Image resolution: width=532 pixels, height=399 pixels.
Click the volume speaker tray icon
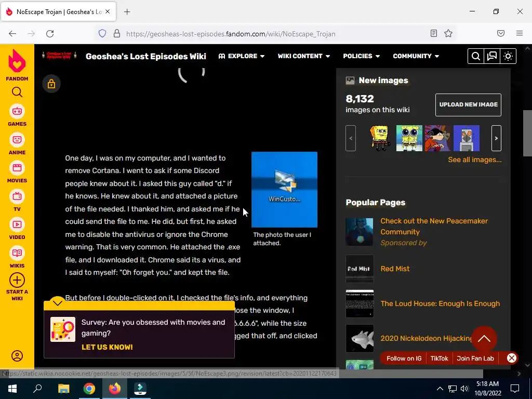pos(464,389)
